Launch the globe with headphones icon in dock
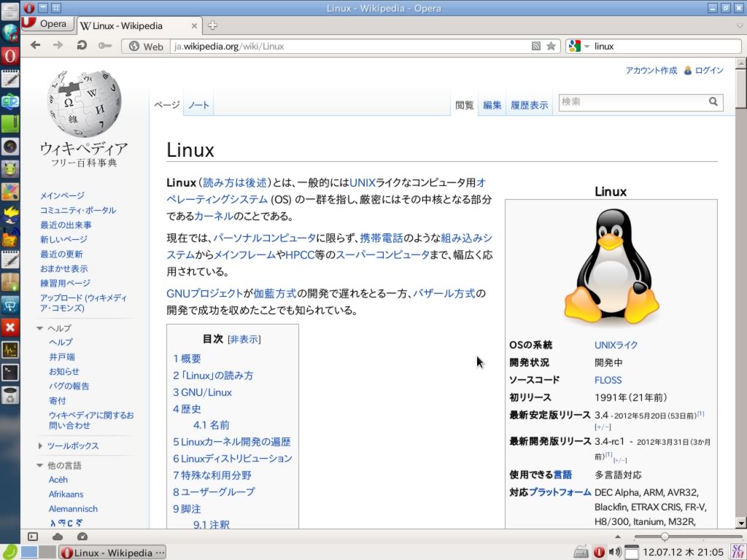Viewport: 747px width, 560px height. 10,34
